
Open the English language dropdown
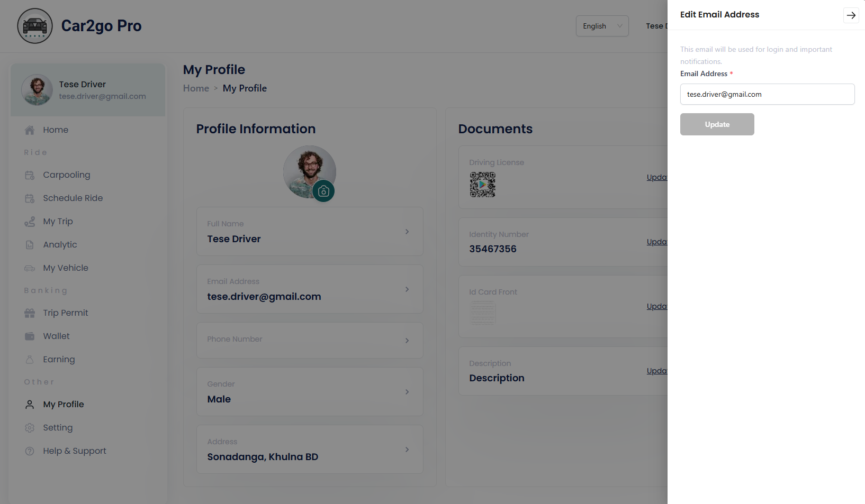602,26
